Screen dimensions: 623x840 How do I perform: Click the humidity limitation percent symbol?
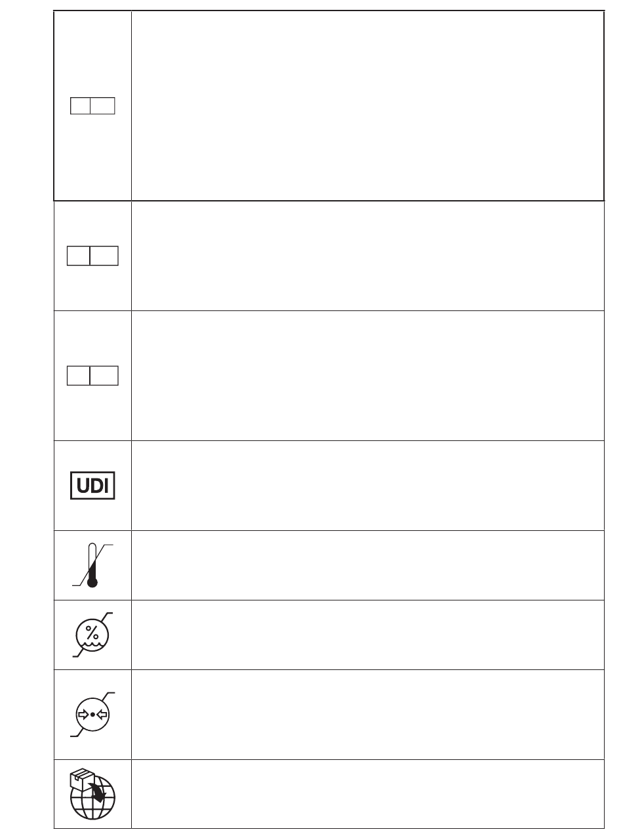coord(92,635)
